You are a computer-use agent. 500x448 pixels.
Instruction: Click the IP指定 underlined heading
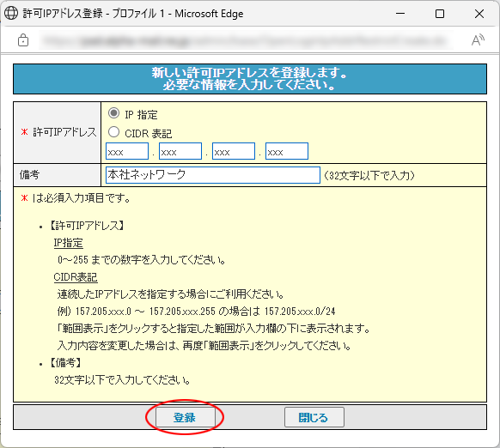pyautogui.click(x=68, y=243)
